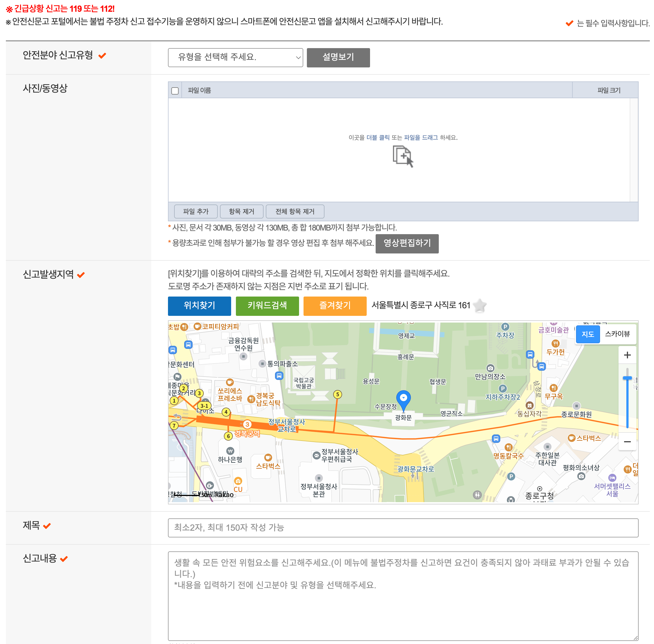Click the 영상편집하기 button

[x=407, y=244]
